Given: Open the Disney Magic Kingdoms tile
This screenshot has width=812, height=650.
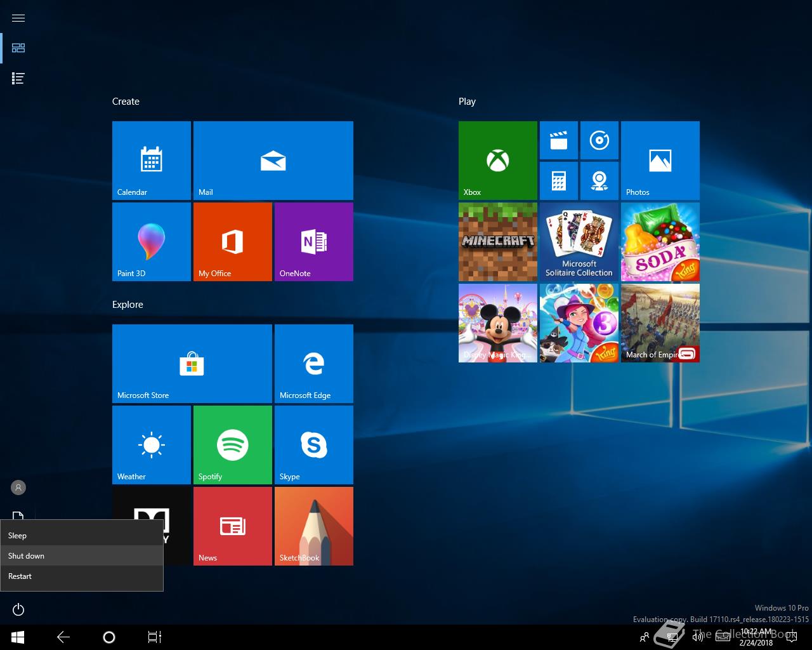Looking at the screenshot, I should [498, 323].
